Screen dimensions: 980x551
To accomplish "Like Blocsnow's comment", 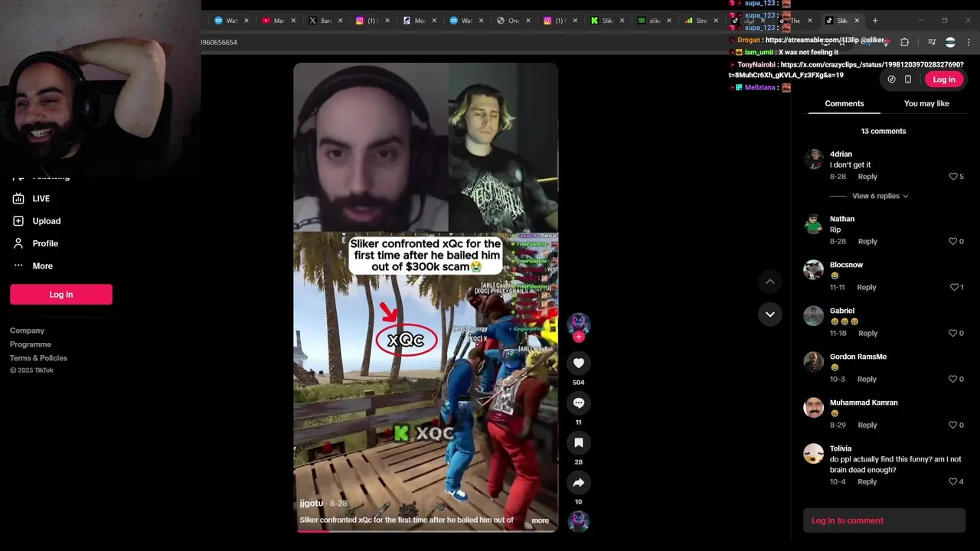I will [955, 287].
